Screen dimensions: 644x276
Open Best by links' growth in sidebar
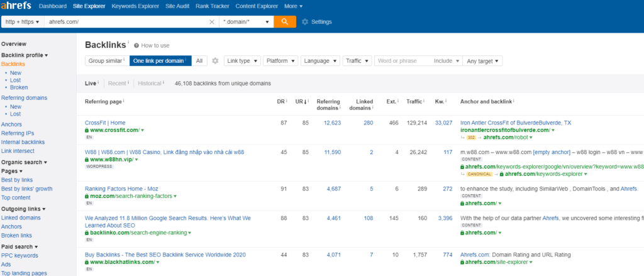[26, 189]
